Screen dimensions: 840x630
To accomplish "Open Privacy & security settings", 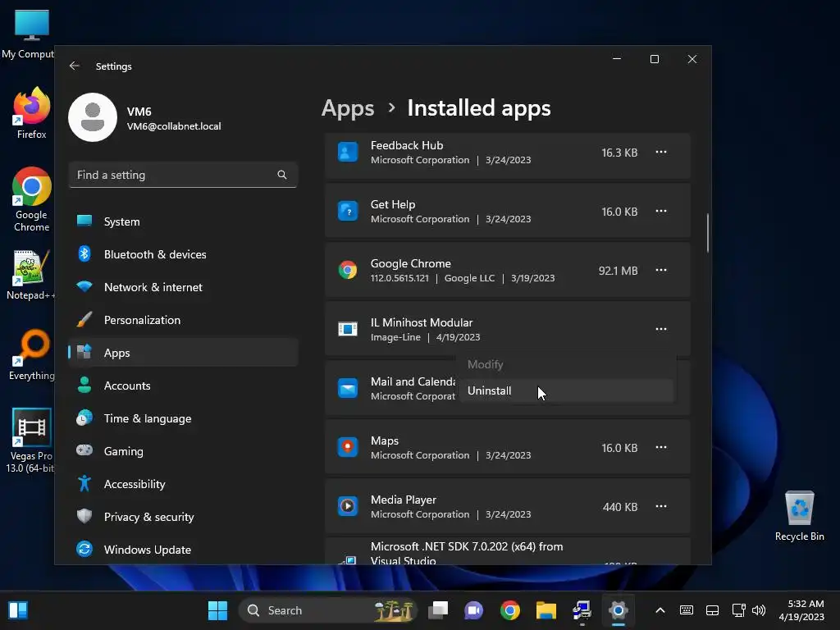I will [183, 517].
